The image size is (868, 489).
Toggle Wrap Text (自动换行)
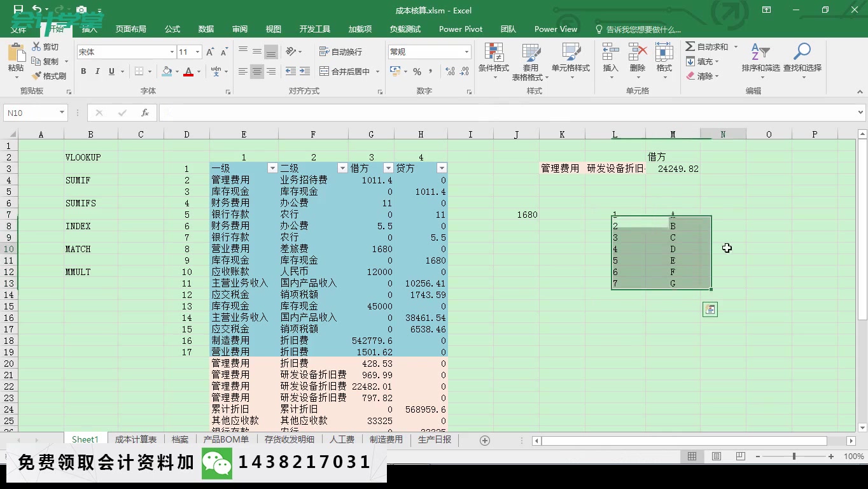[340, 52]
